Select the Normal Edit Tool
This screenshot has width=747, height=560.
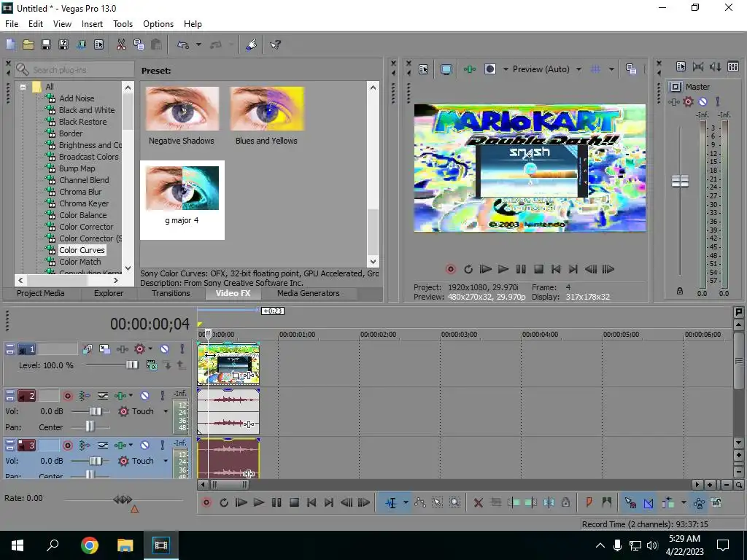tap(391, 502)
